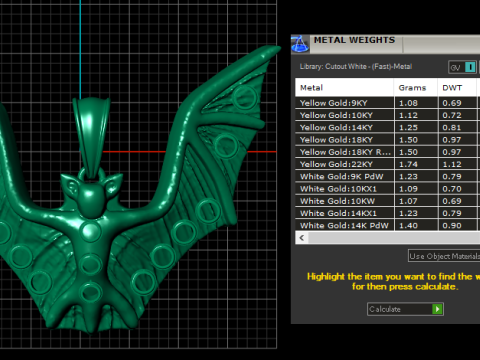Click the Library: Cutout White label
Viewport: 480px width, 360px height.
[356, 67]
